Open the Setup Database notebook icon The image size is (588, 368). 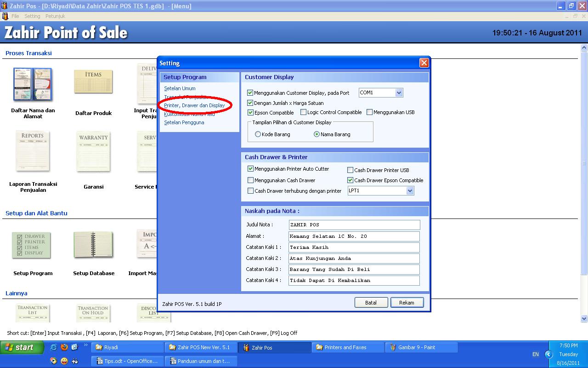tap(93, 245)
